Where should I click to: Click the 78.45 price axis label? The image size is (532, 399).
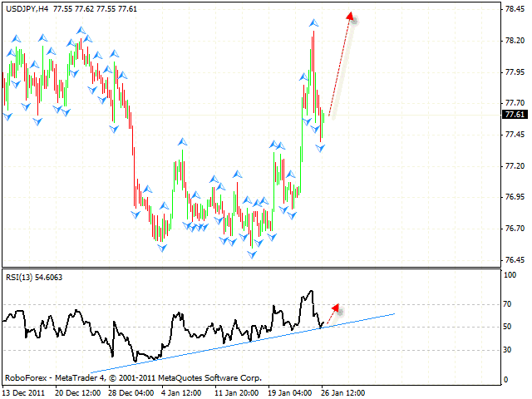(514, 9)
